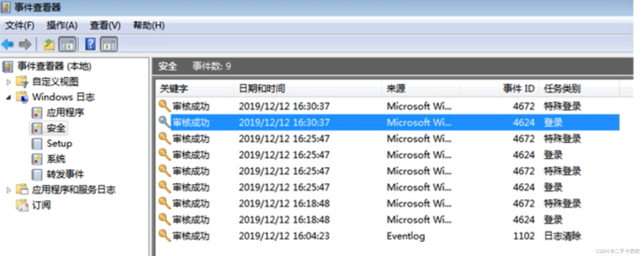Click the Setup log icon

(37, 144)
